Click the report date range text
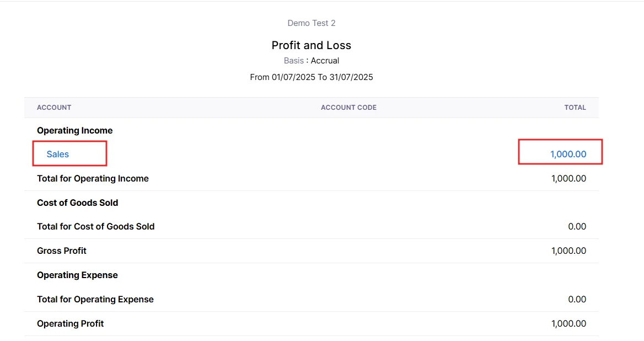The image size is (644, 341). point(311,77)
